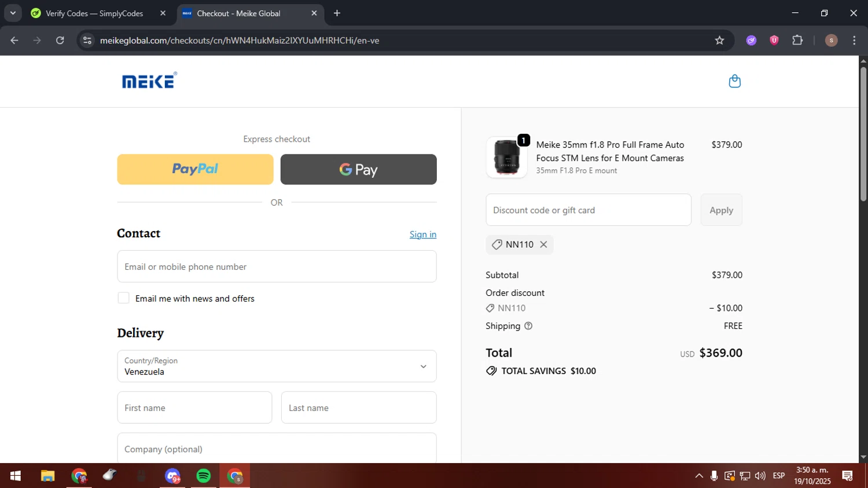Open the notification center icon
This screenshot has height=488, width=868.
pyautogui.click(x=848, y=476)
